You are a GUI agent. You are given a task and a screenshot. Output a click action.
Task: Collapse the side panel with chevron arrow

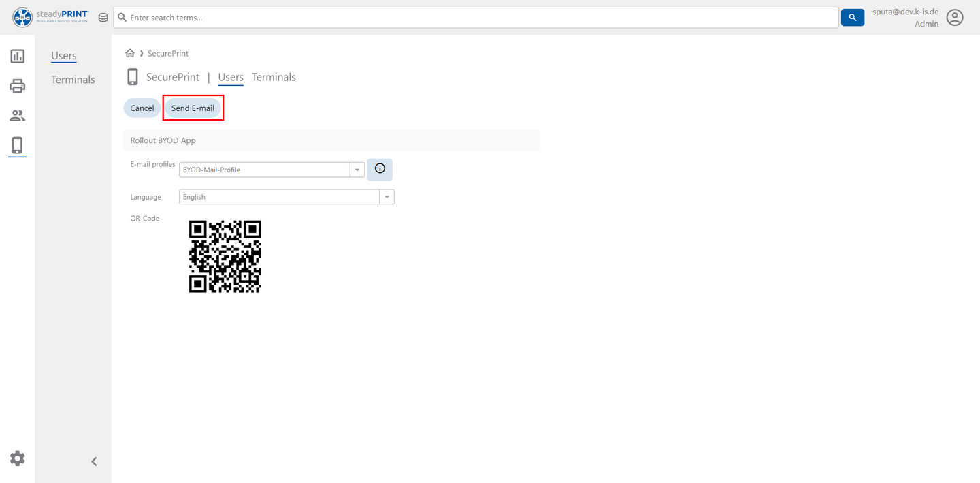[x=94, y=461]
